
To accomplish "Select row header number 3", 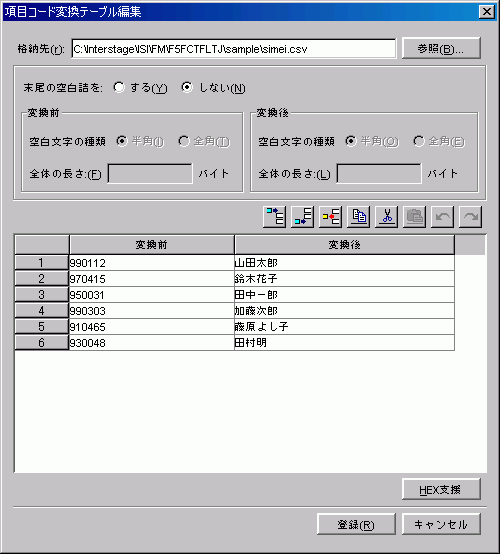I will [42, 294].
